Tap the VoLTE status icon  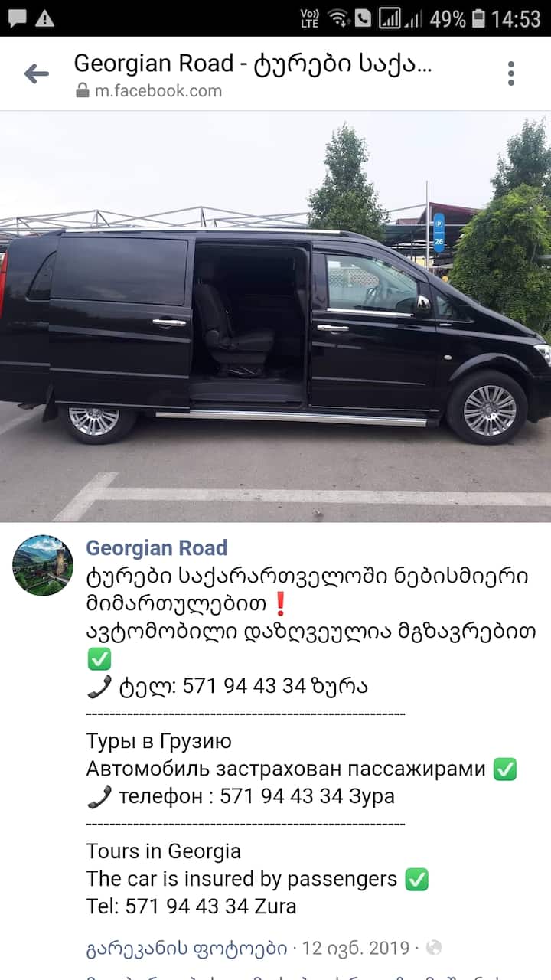click(x=309, y=18)
